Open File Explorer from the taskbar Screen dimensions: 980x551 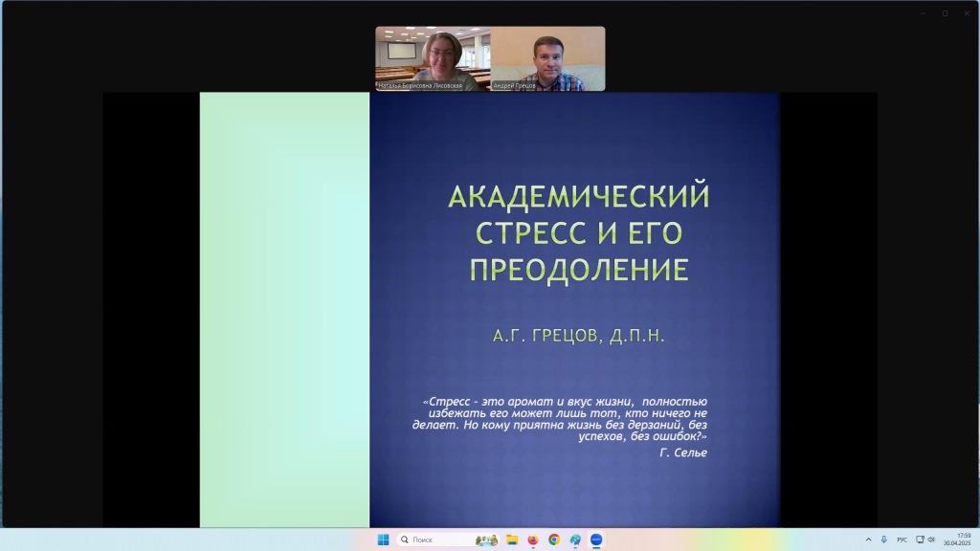(512, 540)
